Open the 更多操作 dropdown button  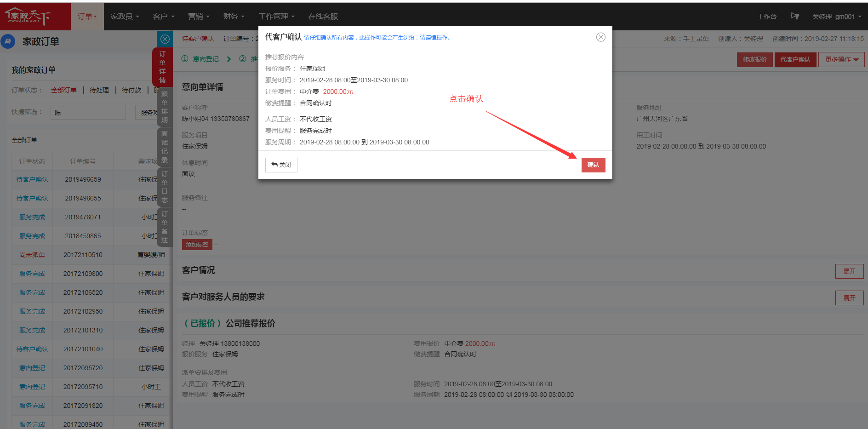coord(841,59)
